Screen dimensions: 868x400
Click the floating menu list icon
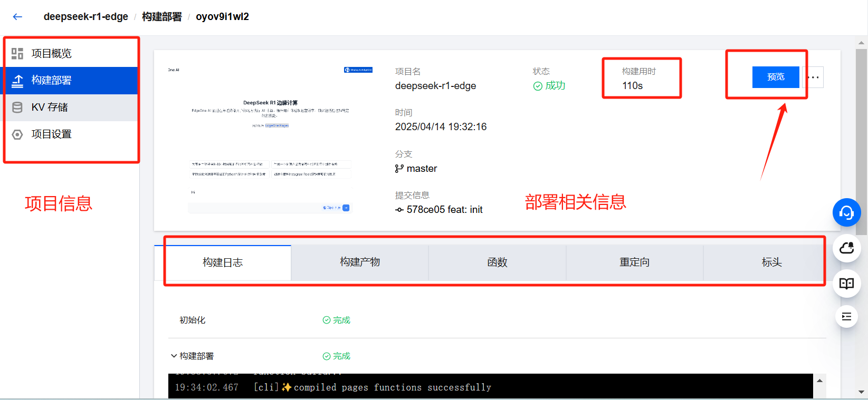pos(846,316)
